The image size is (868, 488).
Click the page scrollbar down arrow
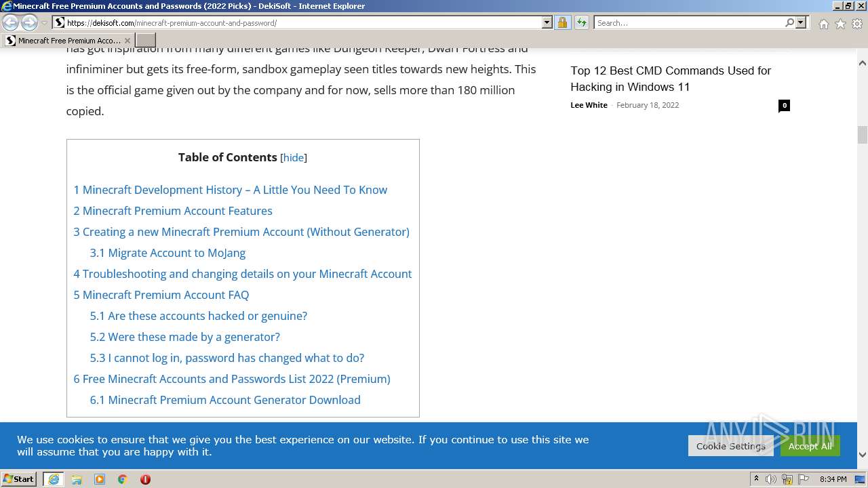(863, 455)
